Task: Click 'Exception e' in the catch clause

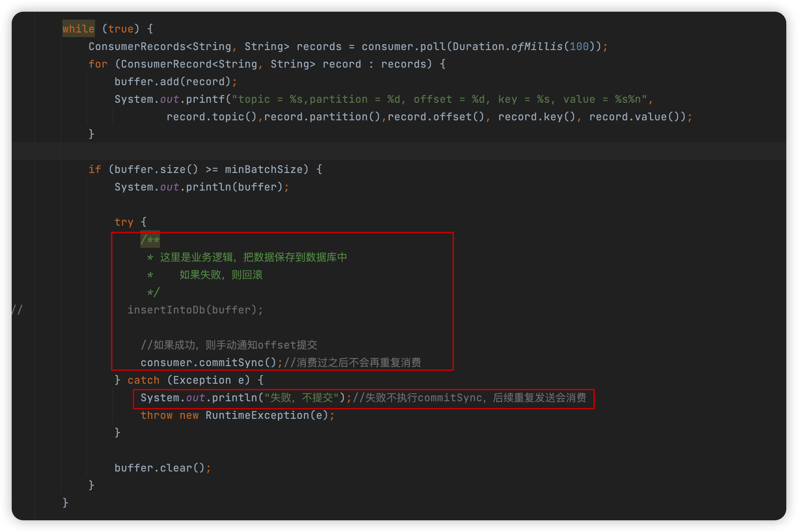Action: (x=209, y=380)
